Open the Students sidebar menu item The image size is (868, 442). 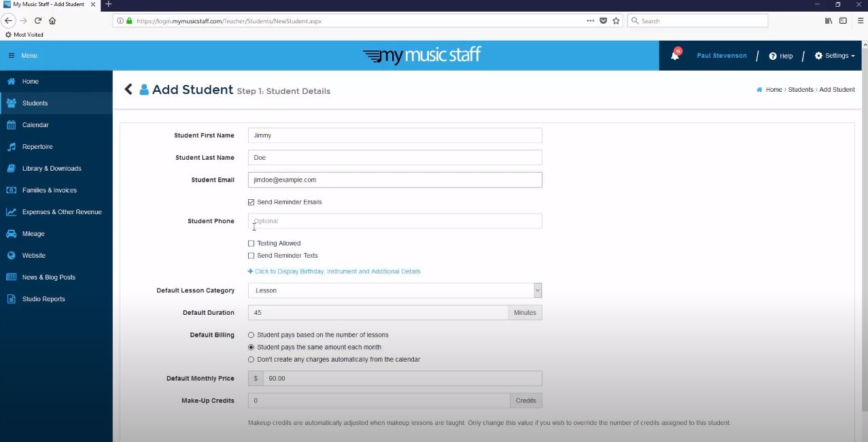(56, 103)
